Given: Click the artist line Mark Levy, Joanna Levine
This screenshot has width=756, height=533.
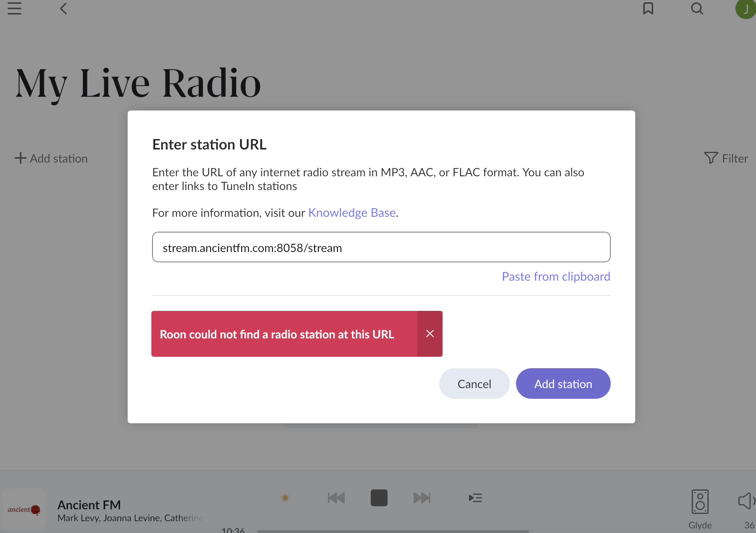Looking at the screenshot, I should [130, 518].
